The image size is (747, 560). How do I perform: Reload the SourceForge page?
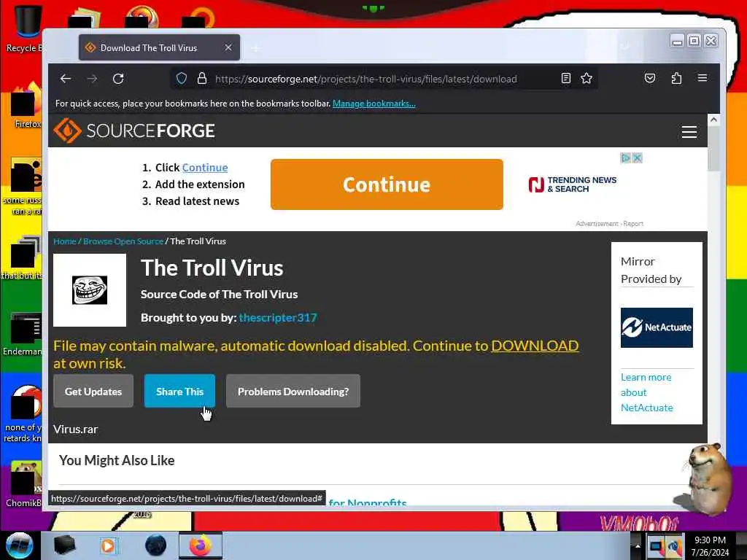pos(118,79)
